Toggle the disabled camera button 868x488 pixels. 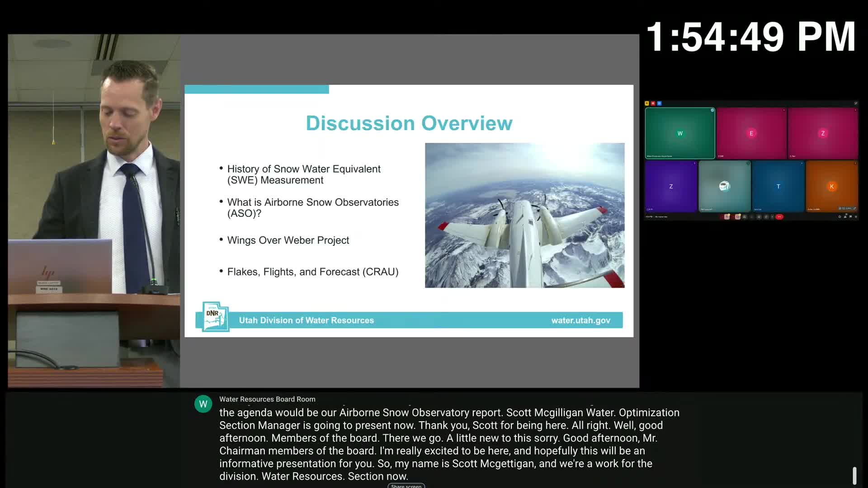coord(738,217)
